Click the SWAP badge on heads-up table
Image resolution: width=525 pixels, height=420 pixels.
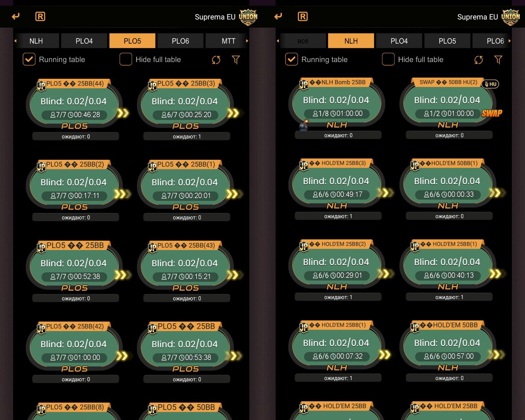[492, 114]
